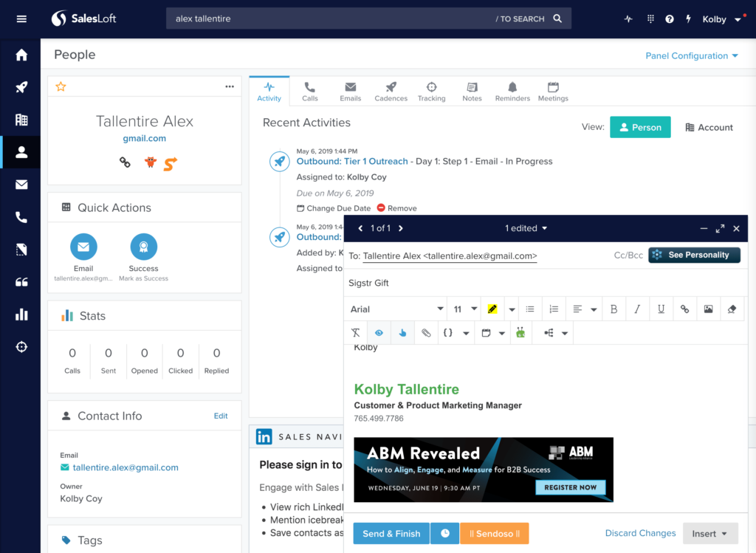
Task: Switch to the Notes tab
Action: 472,91
